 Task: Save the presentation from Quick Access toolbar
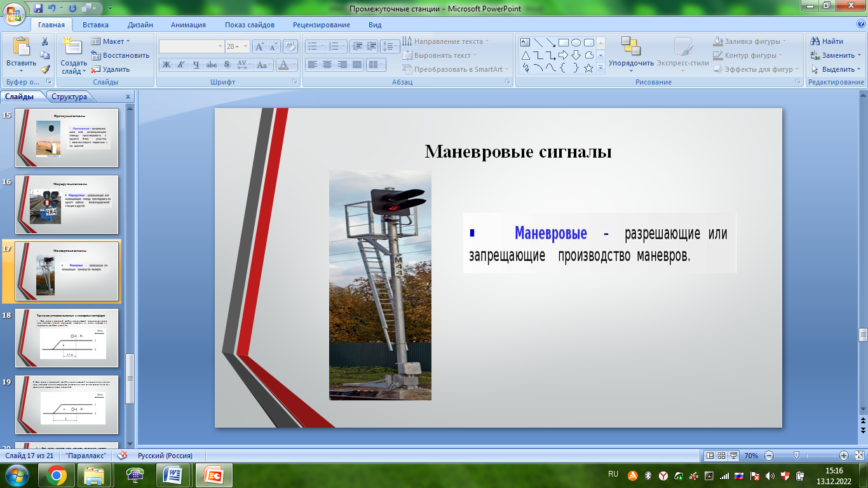coord(38,8)
